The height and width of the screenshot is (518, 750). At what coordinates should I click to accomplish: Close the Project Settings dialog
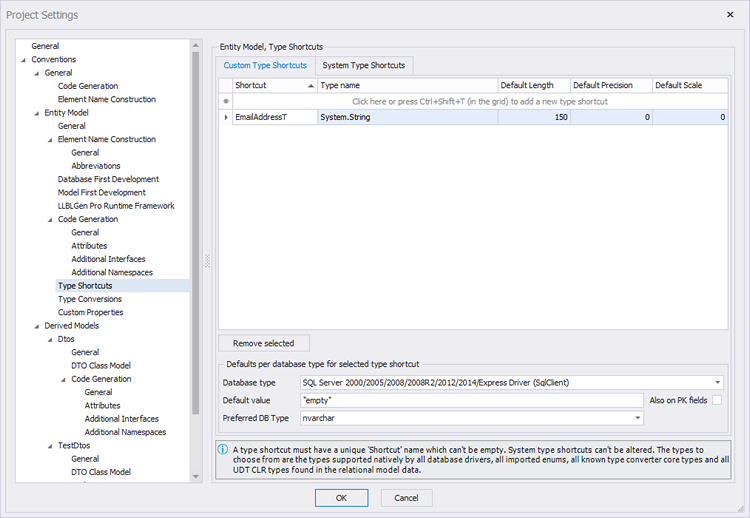click(730, 15)
